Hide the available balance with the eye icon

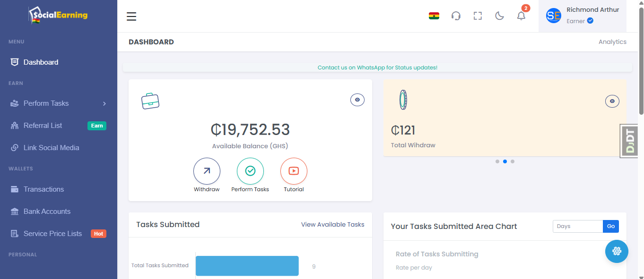coord(357,100)
